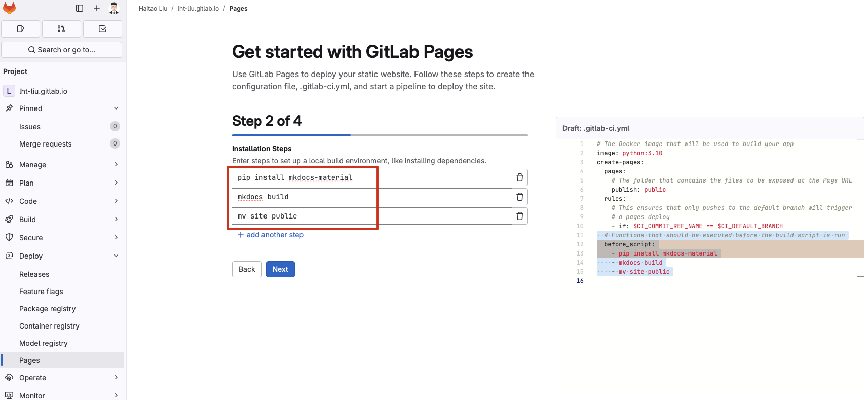Click the 'image: python:3.10' line
Viewport: 868px width, 400px height.
point(629,153)
